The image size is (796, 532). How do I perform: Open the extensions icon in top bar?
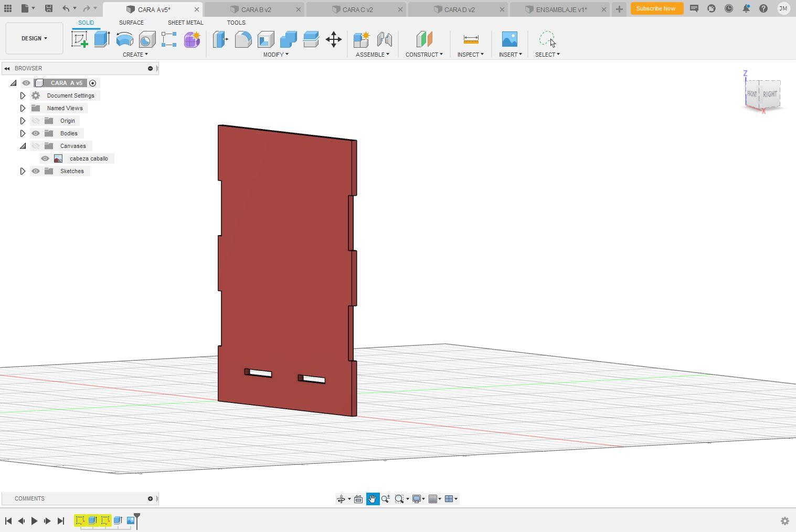click(x=712, y=8)
